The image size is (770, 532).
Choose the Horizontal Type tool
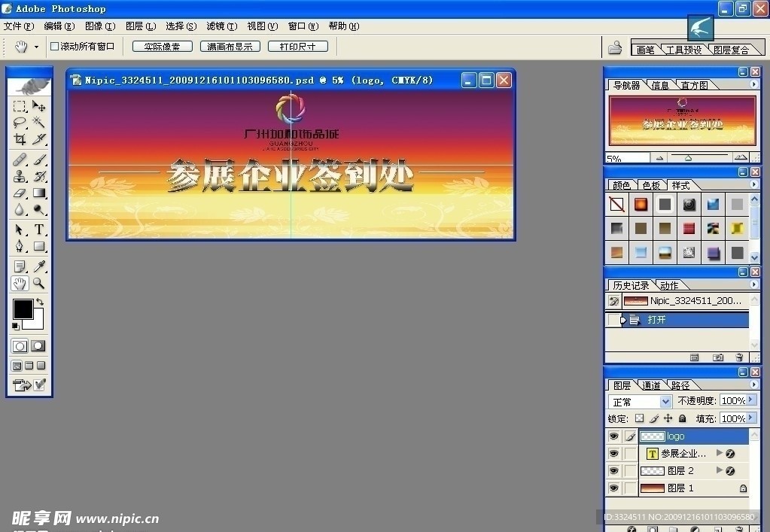click(x=38, y=230)
